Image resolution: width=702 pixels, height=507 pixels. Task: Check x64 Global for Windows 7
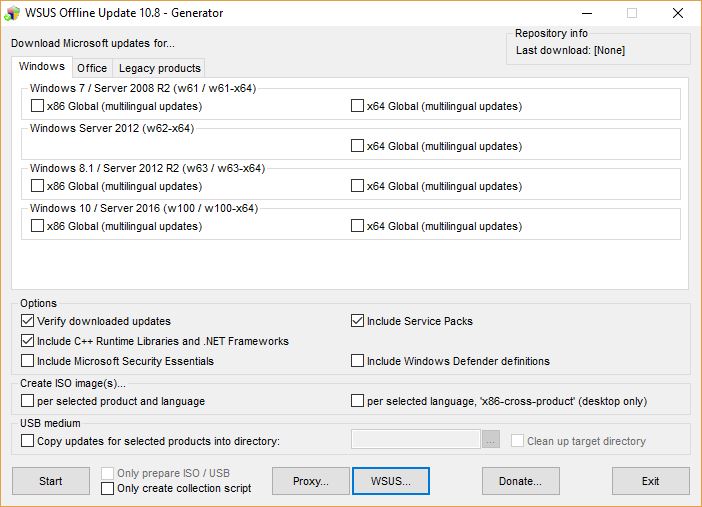(357, 106)
